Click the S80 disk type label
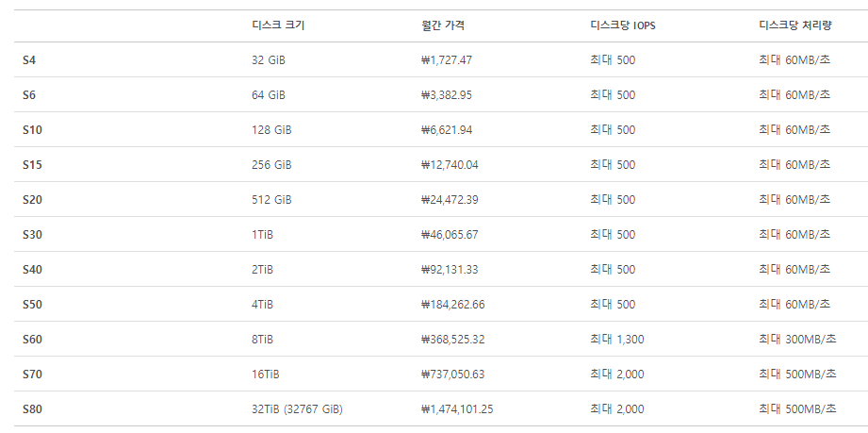The height and width of the screenshot is (433, 868). coord(32,409)
